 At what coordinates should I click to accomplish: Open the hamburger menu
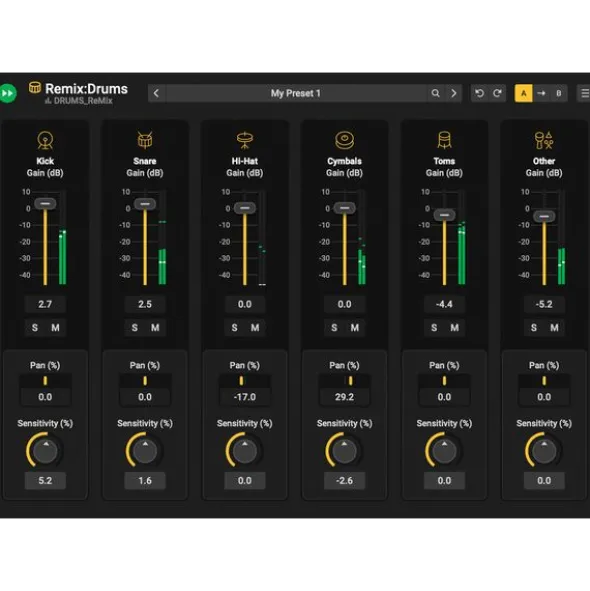click(x=584, y=93)
